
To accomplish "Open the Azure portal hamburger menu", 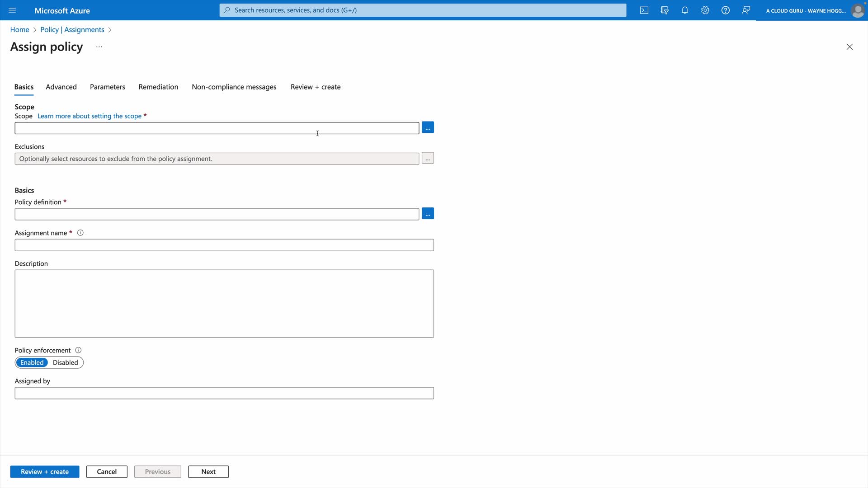I will coord(12,10).
